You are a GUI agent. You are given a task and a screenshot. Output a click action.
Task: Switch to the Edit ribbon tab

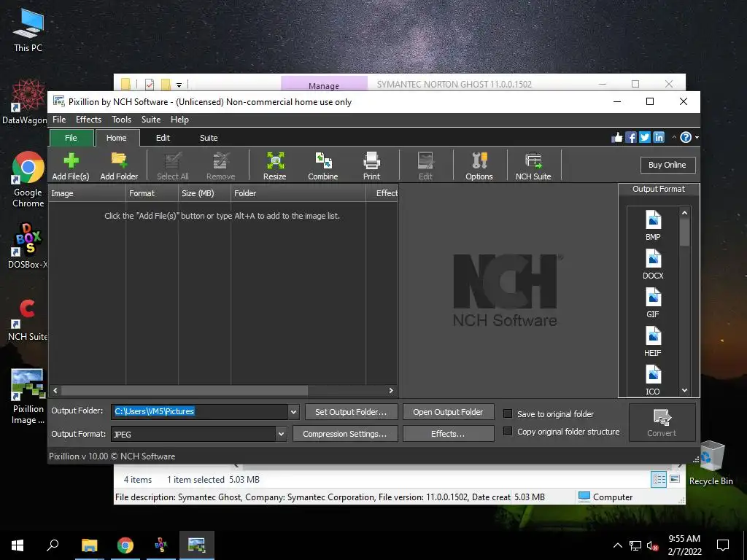pos(163,138)
